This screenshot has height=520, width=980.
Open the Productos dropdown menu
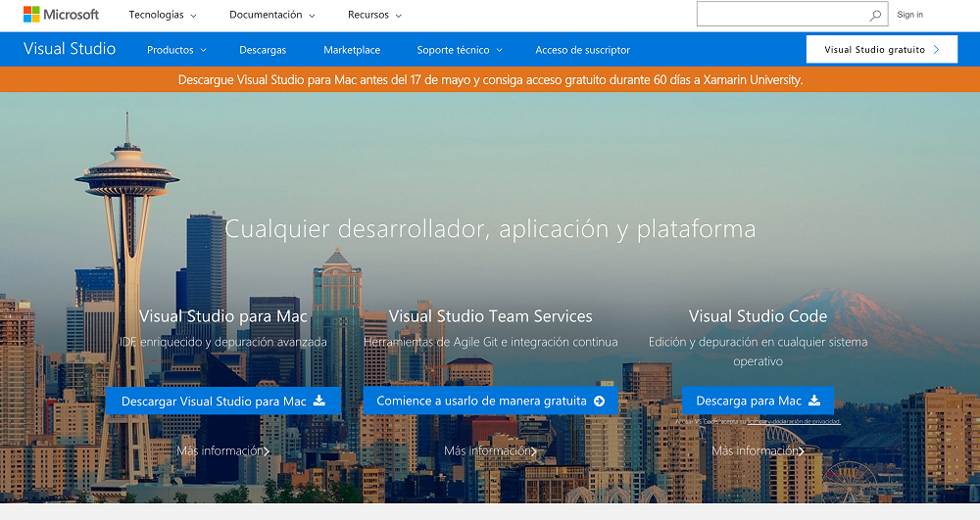(x=176, y=50)
